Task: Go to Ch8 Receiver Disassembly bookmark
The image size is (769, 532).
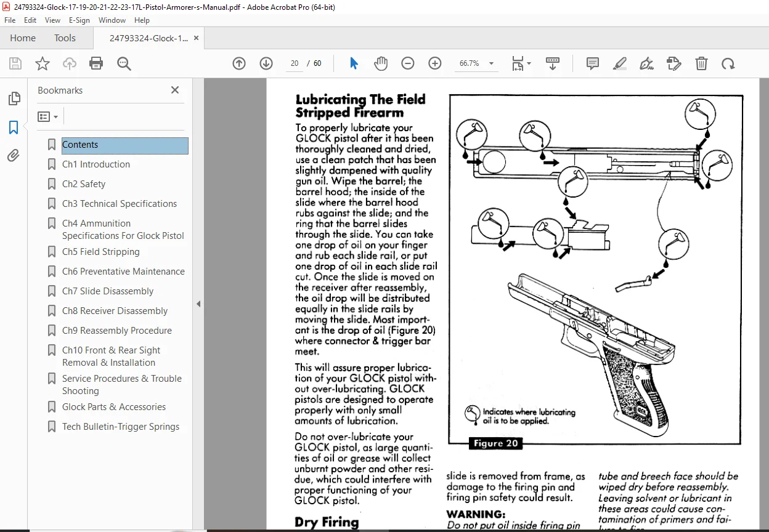Action: (115, 311)
